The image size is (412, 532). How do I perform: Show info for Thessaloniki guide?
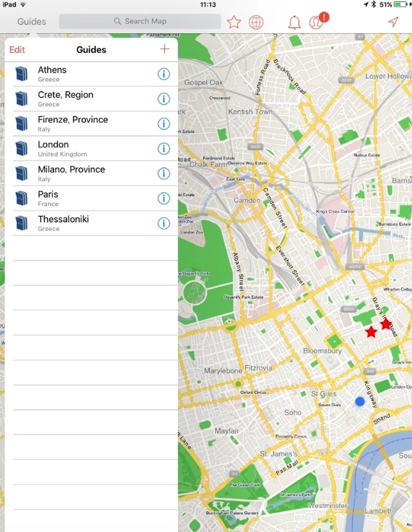(164, 223)
